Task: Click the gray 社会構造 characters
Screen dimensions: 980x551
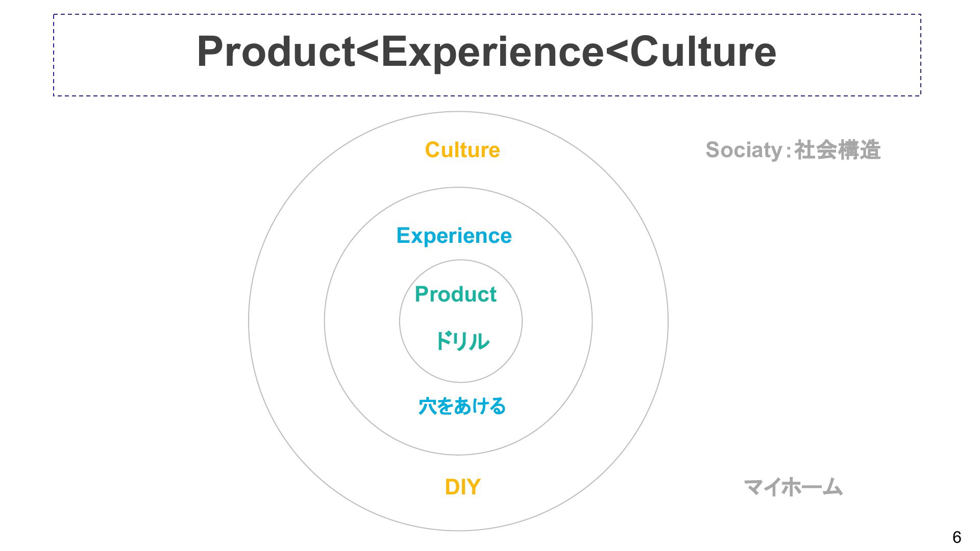Action: (838, 150)
